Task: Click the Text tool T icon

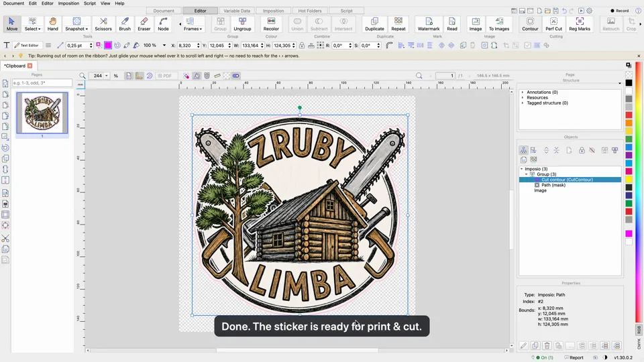Action: (7, 45)
